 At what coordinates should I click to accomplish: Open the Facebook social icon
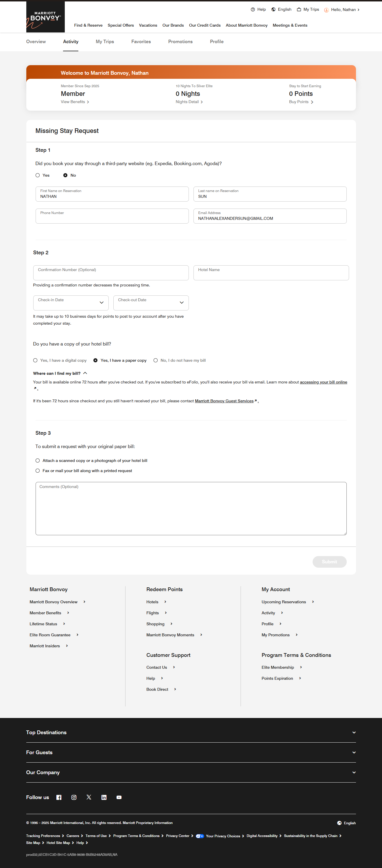[x=59, y=797]
